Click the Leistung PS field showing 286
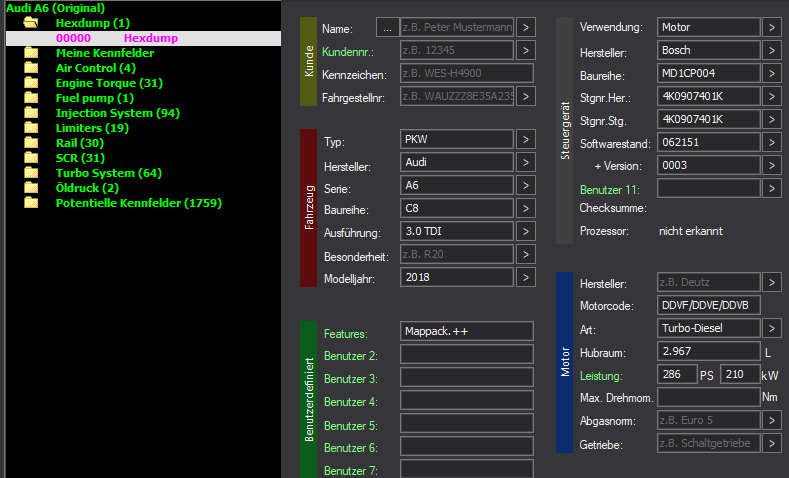789x478 pixels. [677, 374]
